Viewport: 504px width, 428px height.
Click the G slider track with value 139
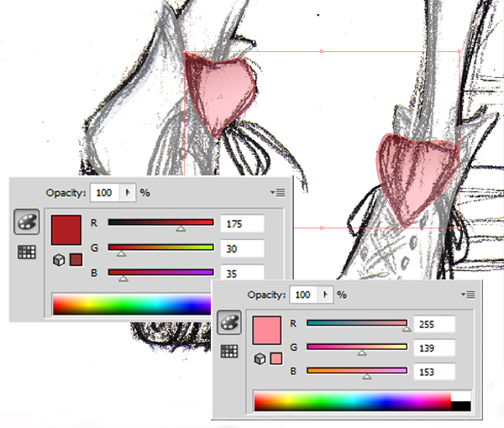click(357, 347)
